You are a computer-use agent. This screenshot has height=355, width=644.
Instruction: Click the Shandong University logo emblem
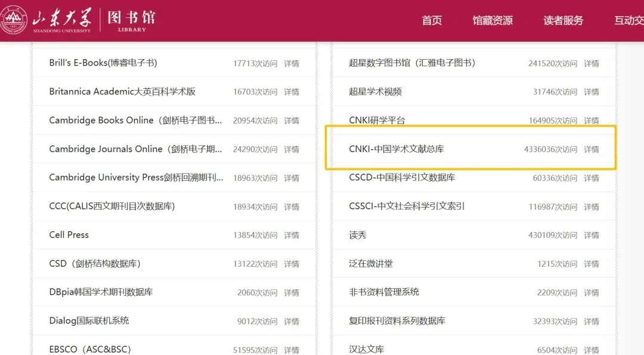14,20
